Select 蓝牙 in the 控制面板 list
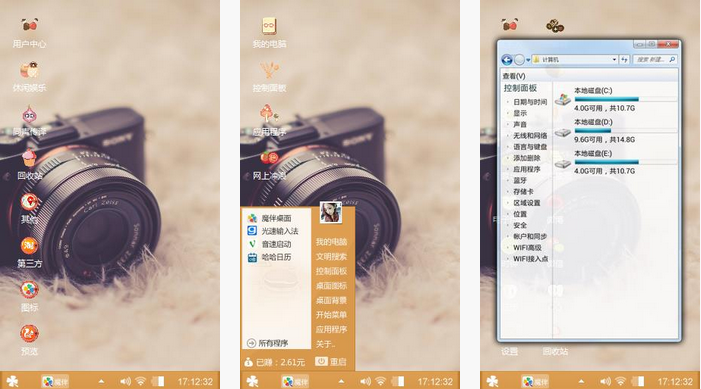 [x=520, y=180]
